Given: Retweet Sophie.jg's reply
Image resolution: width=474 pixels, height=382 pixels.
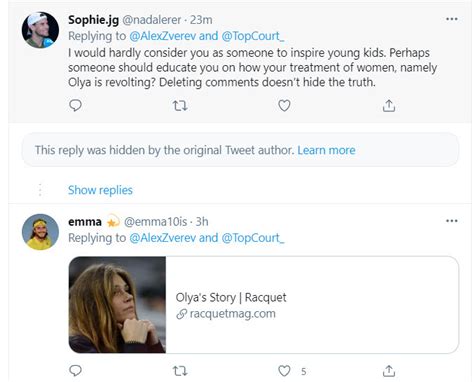Looking at the screenshot, I should [x=180, y=106].
